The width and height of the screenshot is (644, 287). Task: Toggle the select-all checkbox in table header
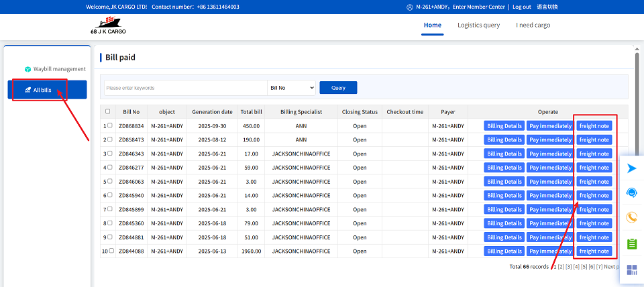[107, 112]
